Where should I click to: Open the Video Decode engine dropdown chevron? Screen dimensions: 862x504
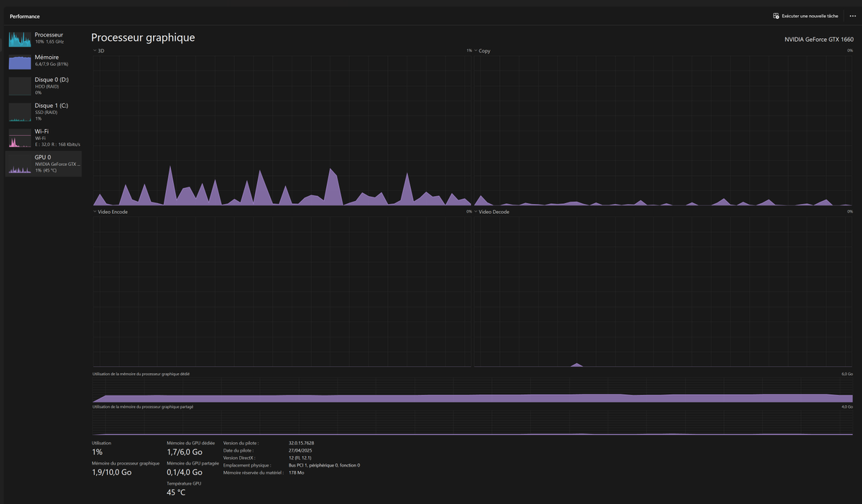pos(476,212)
